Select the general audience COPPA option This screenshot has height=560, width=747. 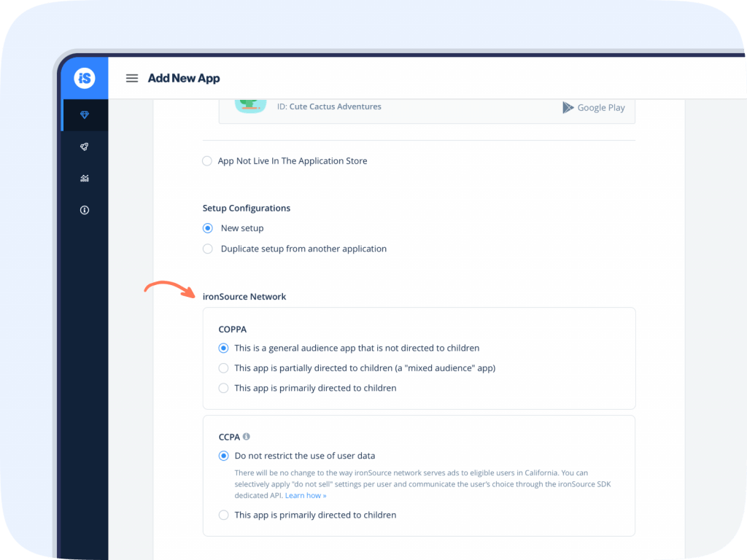tap(223, 348)
